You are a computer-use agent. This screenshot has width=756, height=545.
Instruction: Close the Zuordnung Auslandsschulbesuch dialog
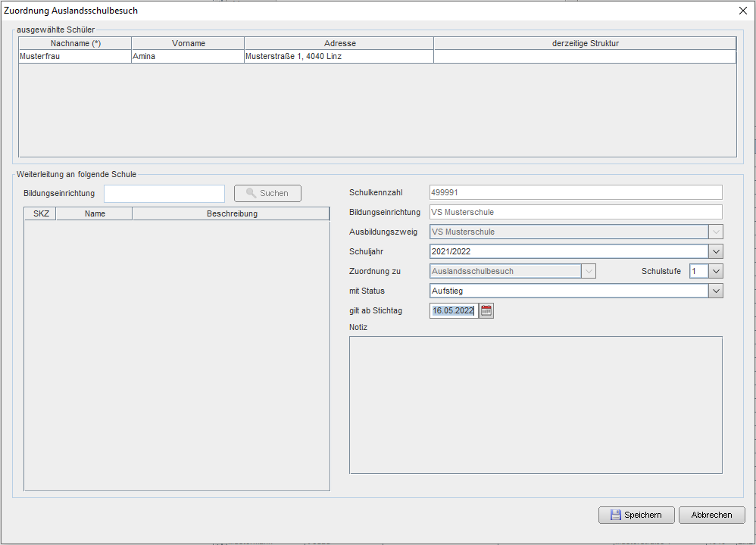pyautogui.click(x=742, y=11)
